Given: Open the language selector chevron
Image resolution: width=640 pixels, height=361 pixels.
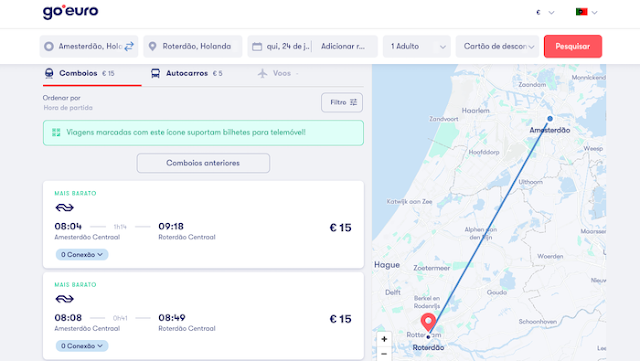Looking at the screenshot, I should pos(594,13).
